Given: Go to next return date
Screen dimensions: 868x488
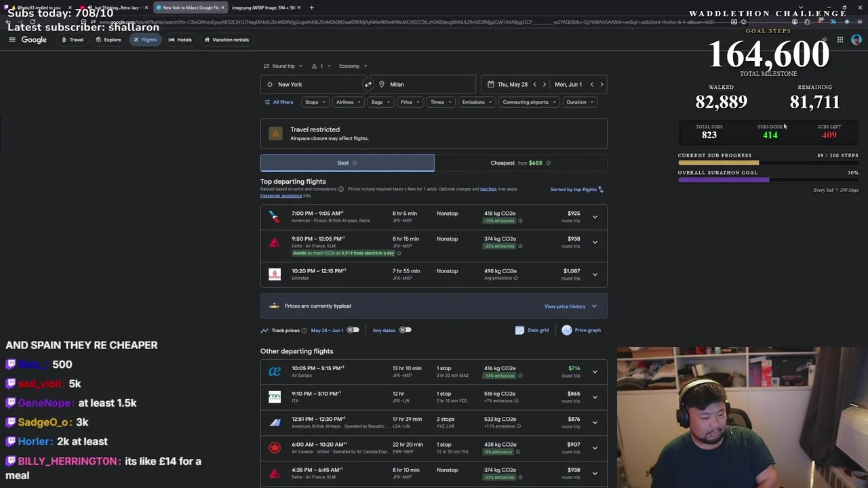Looking at the screenshot, I should pyautogui.click(x=601, y=85).
